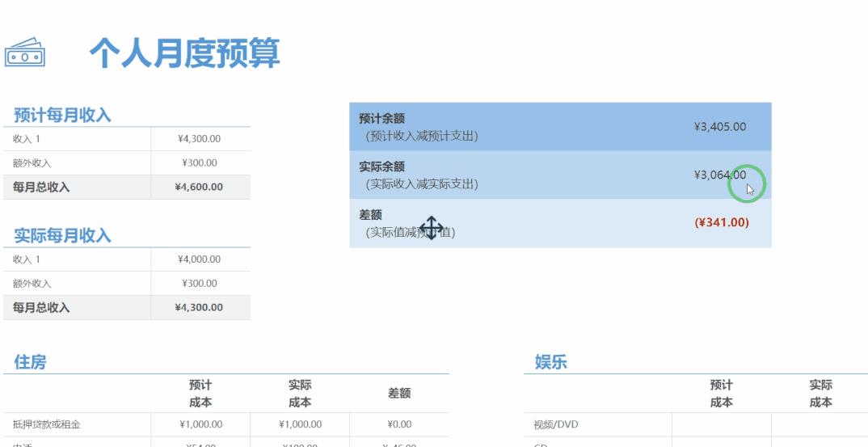Select the ¥0.00 difference cell for 抵押贷款或租金

[x=398, y=424]
